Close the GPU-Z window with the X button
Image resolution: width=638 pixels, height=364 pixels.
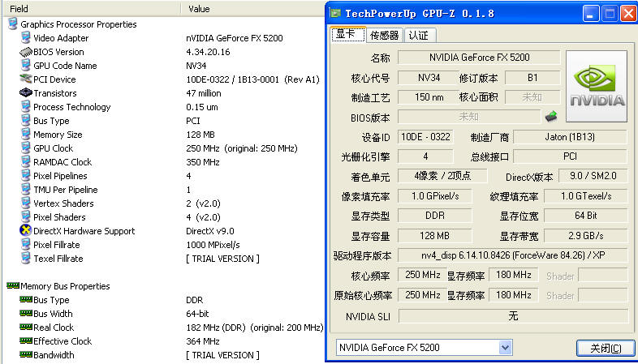pyautogui.click(x=627, y=15)
